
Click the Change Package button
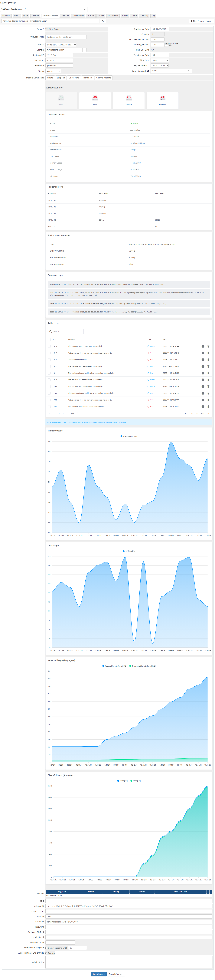[103, 78]
